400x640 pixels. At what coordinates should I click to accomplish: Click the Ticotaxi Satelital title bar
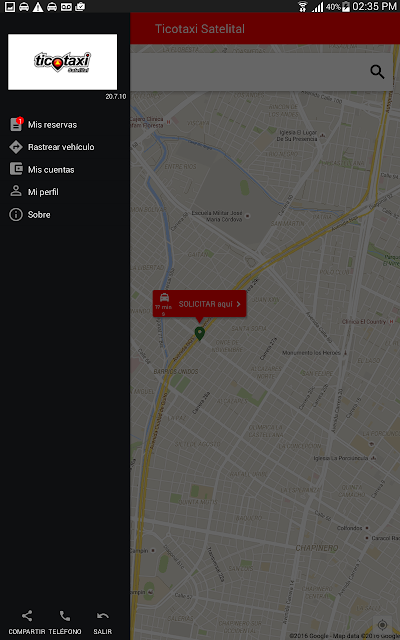pyautogui.click(x=265, y=29)
